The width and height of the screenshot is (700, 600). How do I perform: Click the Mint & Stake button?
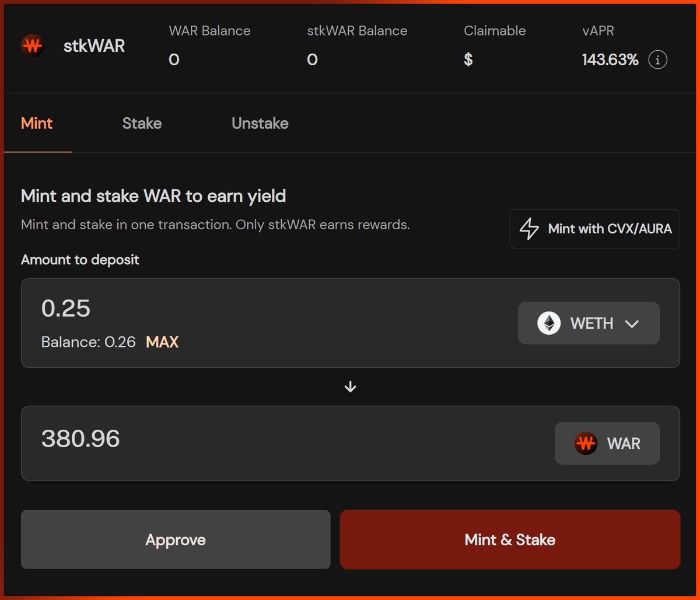point(510,539)
